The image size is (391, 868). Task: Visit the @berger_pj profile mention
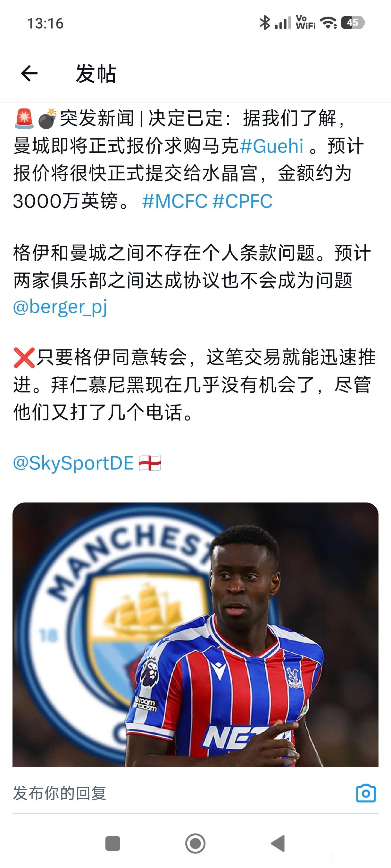[x=60, y=307]
